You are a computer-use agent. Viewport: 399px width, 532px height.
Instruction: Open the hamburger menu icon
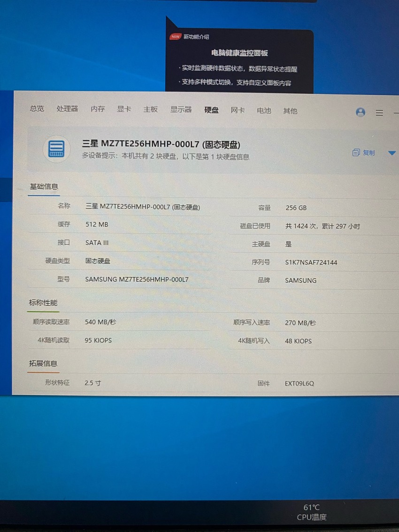pyautogui.click(x=379, y=113)
